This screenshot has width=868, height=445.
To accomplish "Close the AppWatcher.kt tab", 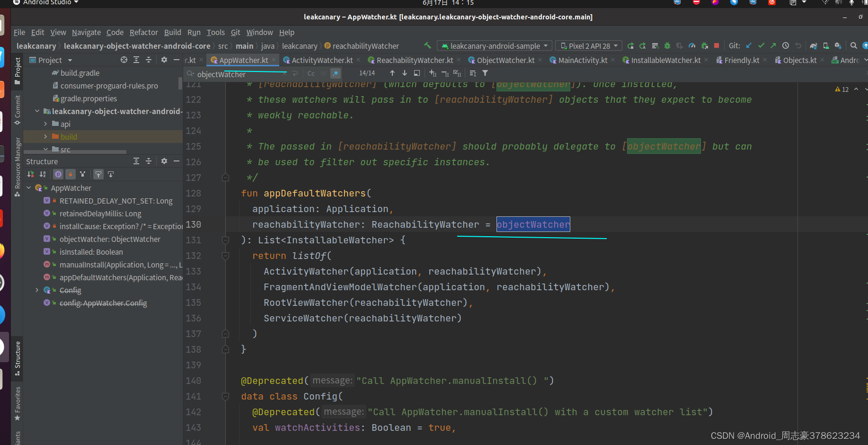I will coord(274,60).
